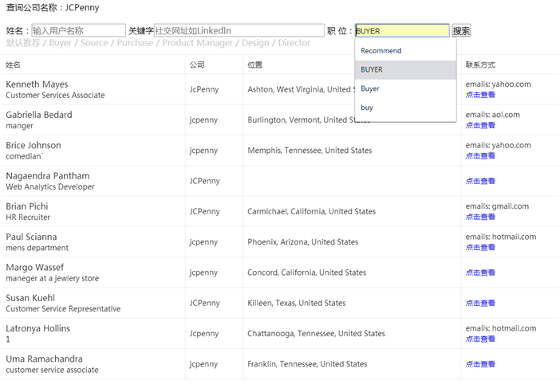Click the 公司 column header

point(197,65)
